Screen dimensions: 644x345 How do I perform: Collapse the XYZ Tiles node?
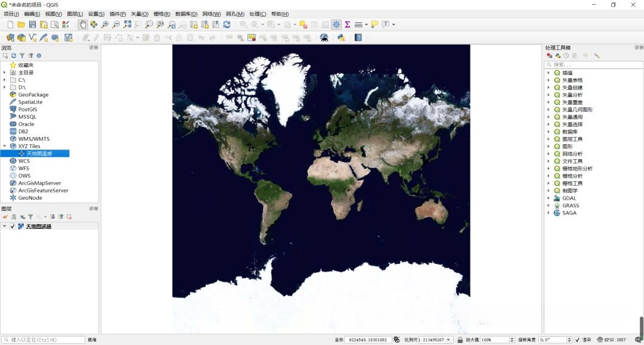pos(5,146)
